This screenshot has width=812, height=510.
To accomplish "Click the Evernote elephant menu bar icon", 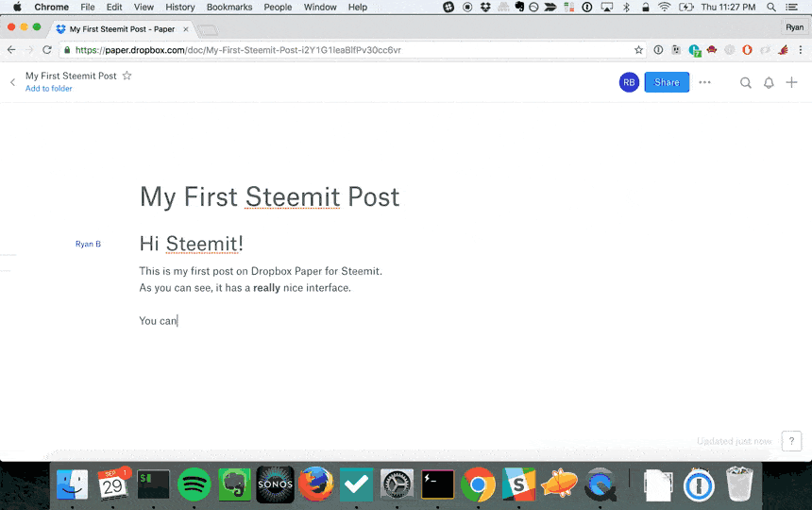I will coord(519,8).
